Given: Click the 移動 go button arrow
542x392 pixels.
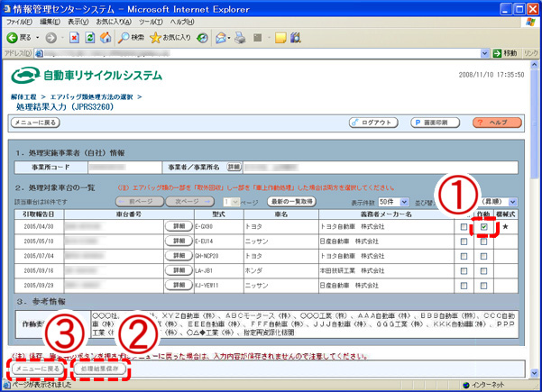Looking at the screenshot, I should (497, 53).
